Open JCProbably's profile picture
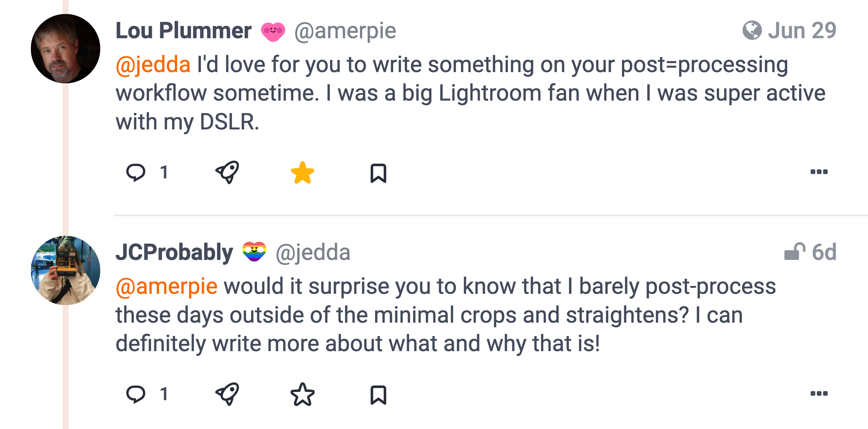868x429 pixels. [66, 270]
